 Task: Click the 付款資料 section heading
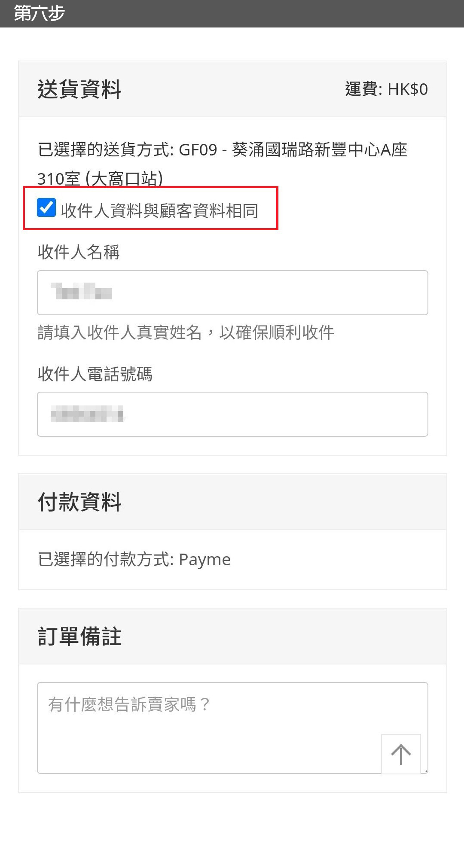pyautogui.click(x=79, y=502)
